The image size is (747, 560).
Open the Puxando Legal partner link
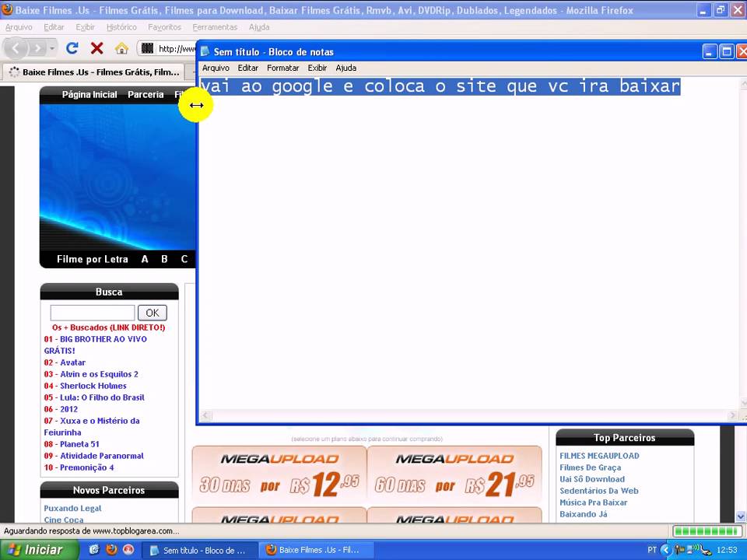(x=72, y=508)
